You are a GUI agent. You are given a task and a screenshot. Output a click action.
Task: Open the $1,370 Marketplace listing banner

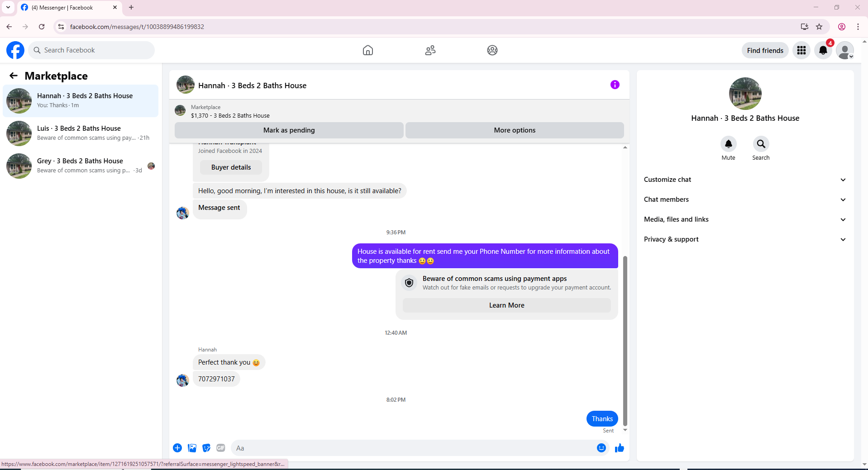pyautogui.click(x=399, y=111)
